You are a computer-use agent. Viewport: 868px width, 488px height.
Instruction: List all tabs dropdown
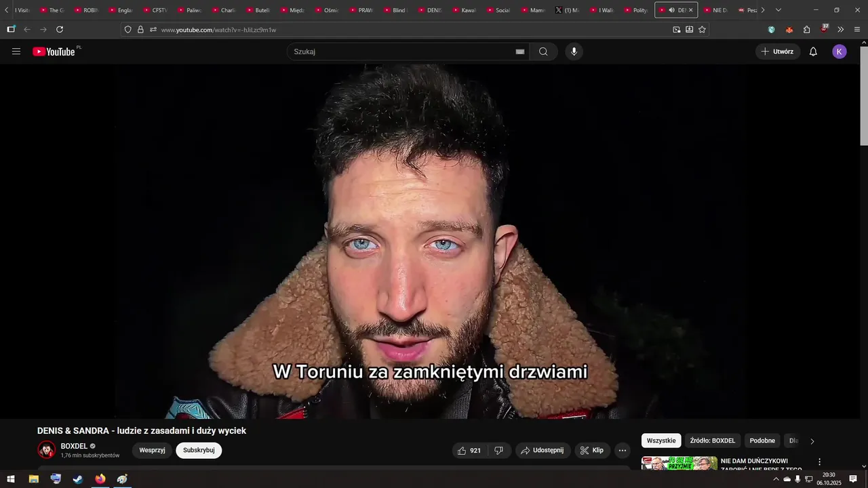[778, 10]
